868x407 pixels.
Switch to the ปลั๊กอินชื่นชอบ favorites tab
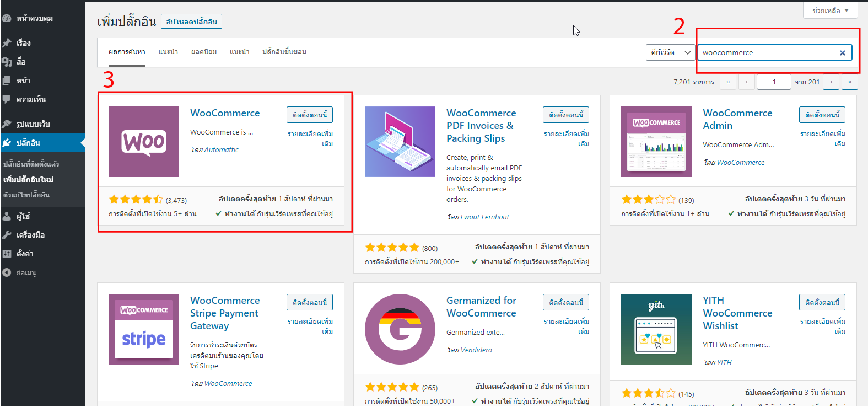tap(284, 52)
